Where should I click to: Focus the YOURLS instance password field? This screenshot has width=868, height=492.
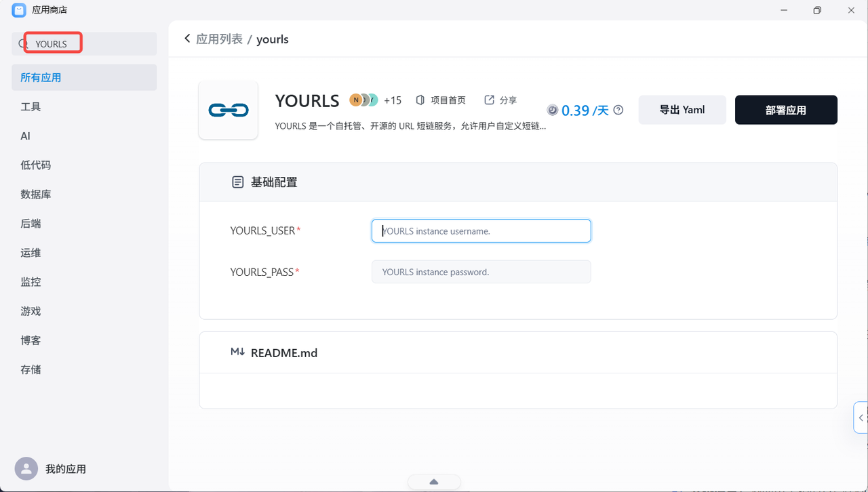tap(481, 272)
